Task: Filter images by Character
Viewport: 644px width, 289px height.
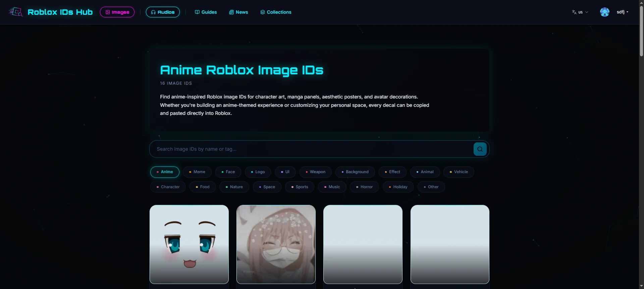Action: pyautogui.click(x=168, y=187)
